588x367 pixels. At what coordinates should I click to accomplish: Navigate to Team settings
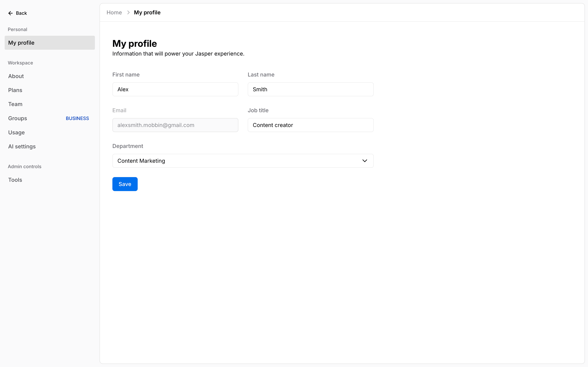click(x=15, y=104)
